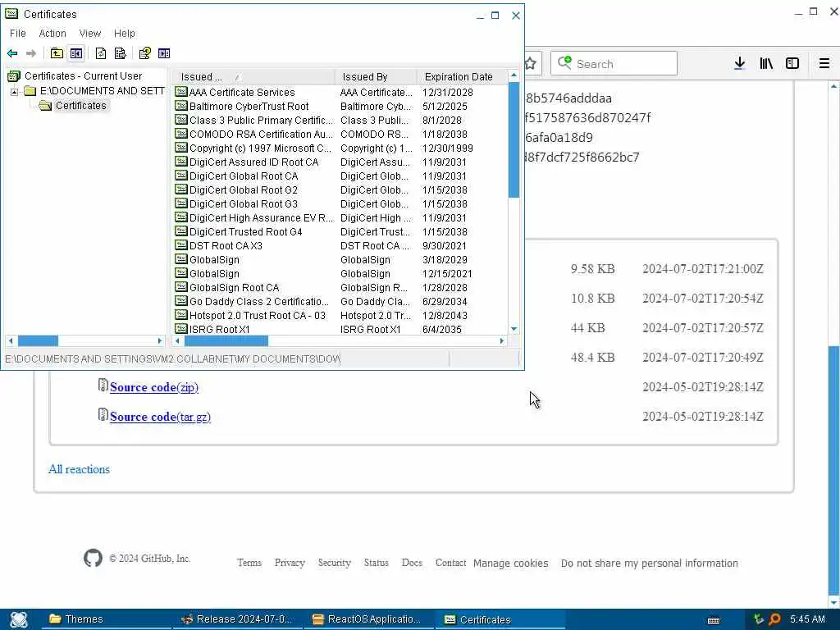Click the orange magnifier tray icon
This screenshot has height=630, width=840.
coord(774,619)
